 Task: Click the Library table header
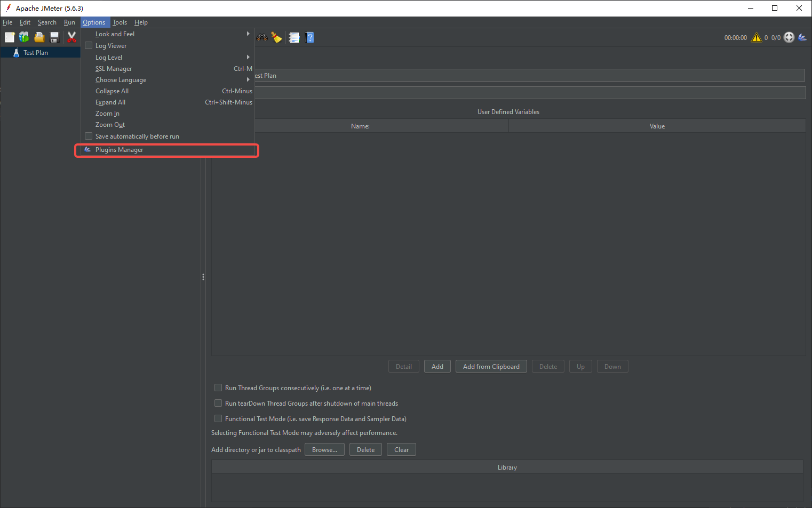(507, 467)
